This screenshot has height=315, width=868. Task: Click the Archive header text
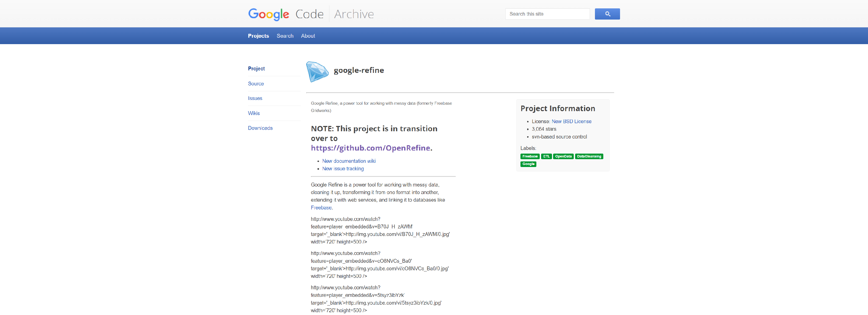tap(354, 14)
